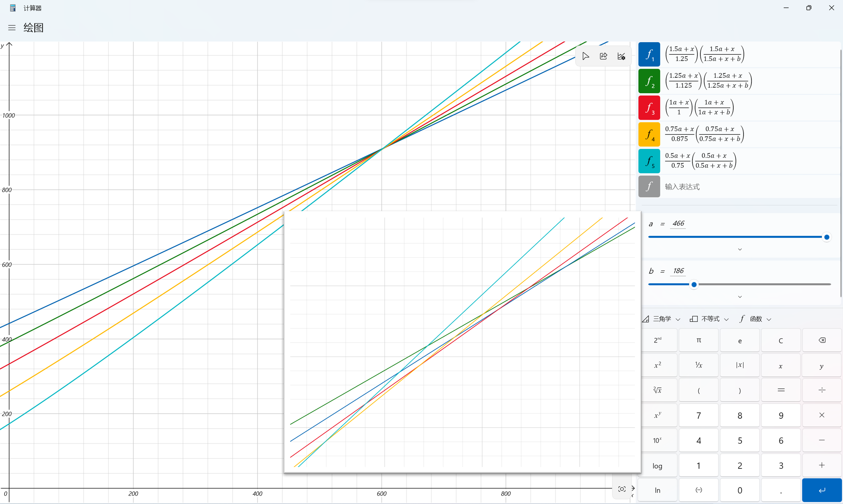
Task: Open graph options settings icon
Action: 621,56
